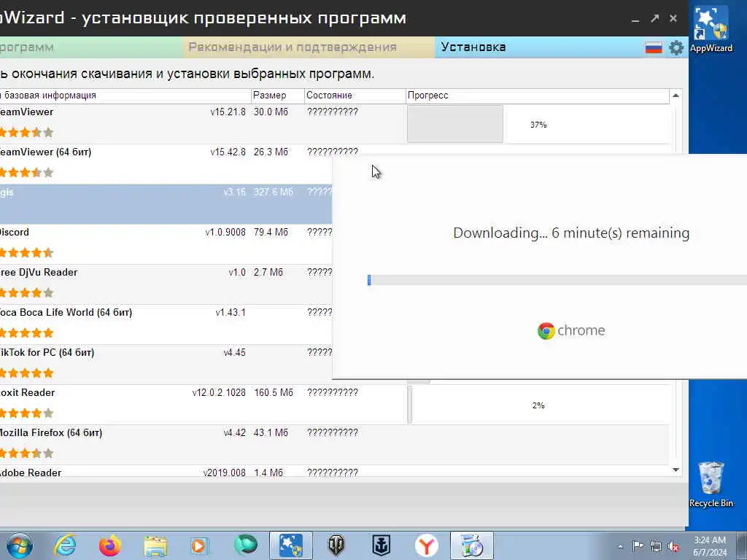The image size is (747, 560).
Task: Select Free DjVu Reader row
Action: tap(166, 284)
